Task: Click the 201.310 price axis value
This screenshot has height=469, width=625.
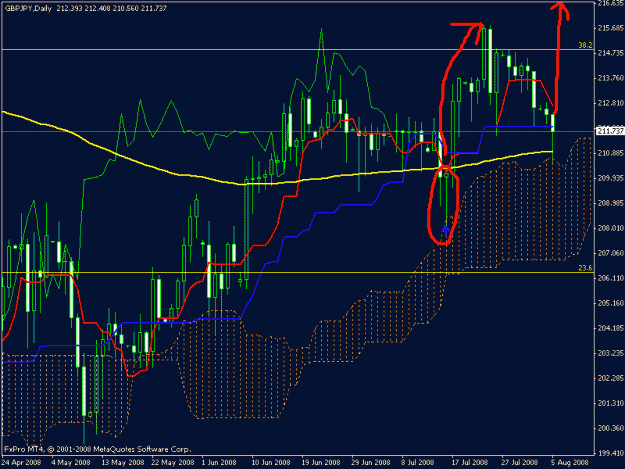Action: 611,403
